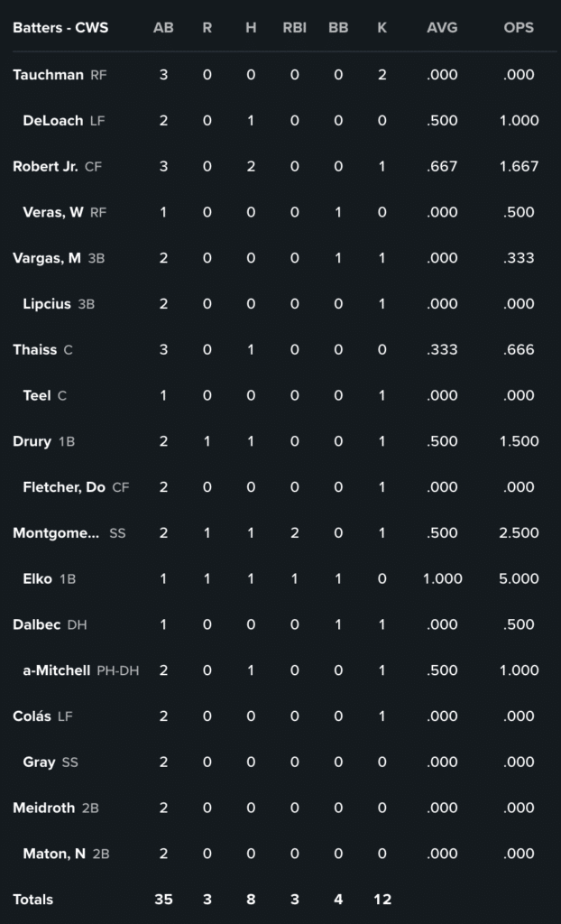Click Gray shortstop name

pyautogui.click(x=39, y=762)
